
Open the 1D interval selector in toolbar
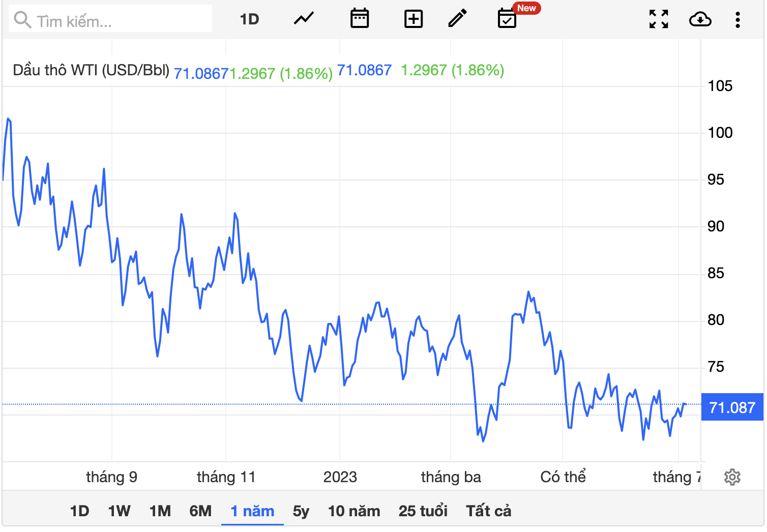click(x=249, y=19)
